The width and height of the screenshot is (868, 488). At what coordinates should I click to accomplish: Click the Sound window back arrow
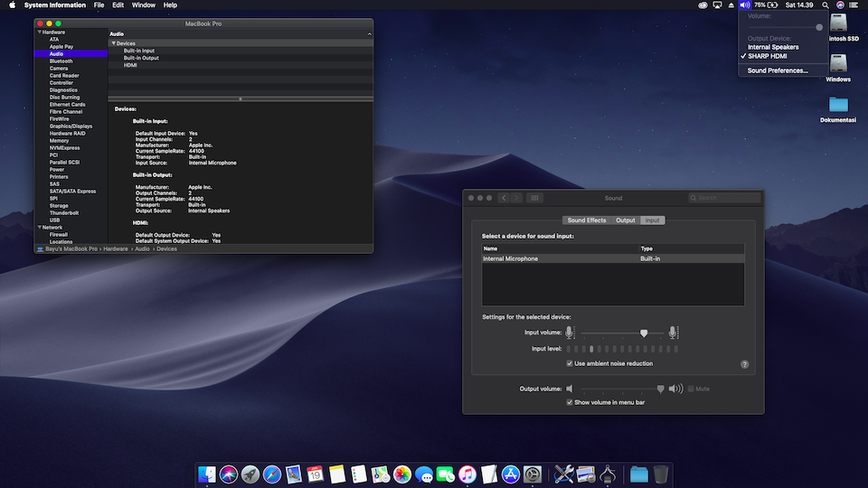tap(504, 198)
